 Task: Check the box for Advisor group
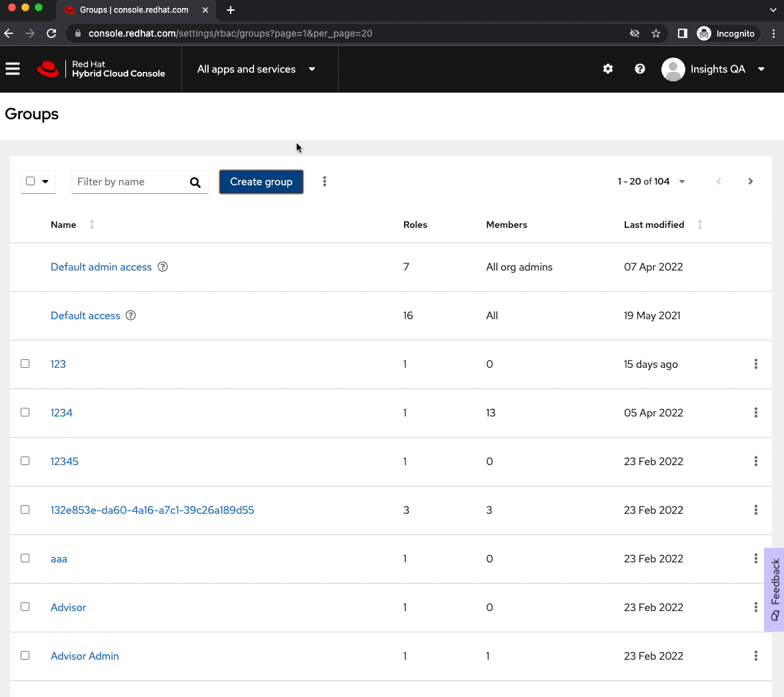click(x=25, y=607)
